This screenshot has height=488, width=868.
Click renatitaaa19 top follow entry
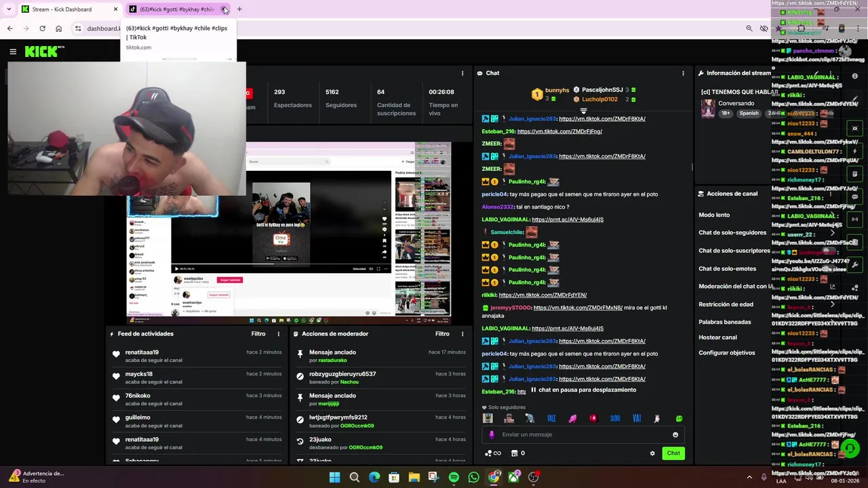point(197,356)
